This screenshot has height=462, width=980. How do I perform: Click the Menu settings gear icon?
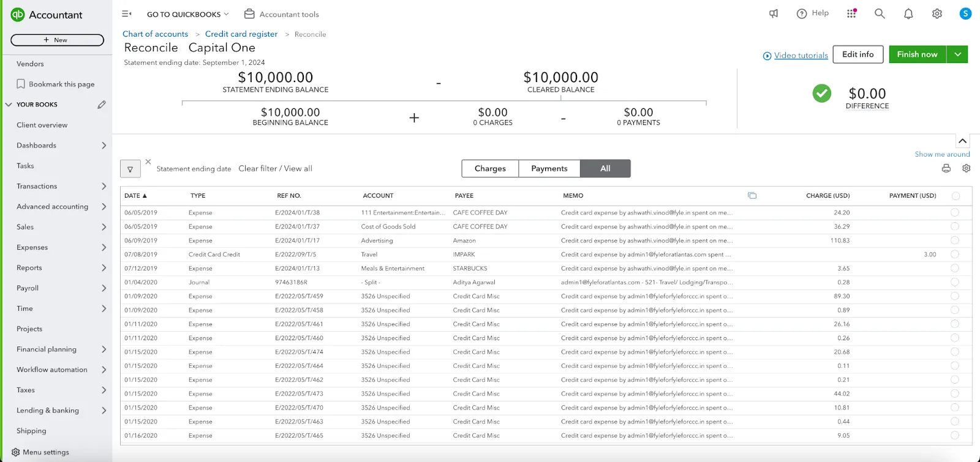(x=16, y=452)
